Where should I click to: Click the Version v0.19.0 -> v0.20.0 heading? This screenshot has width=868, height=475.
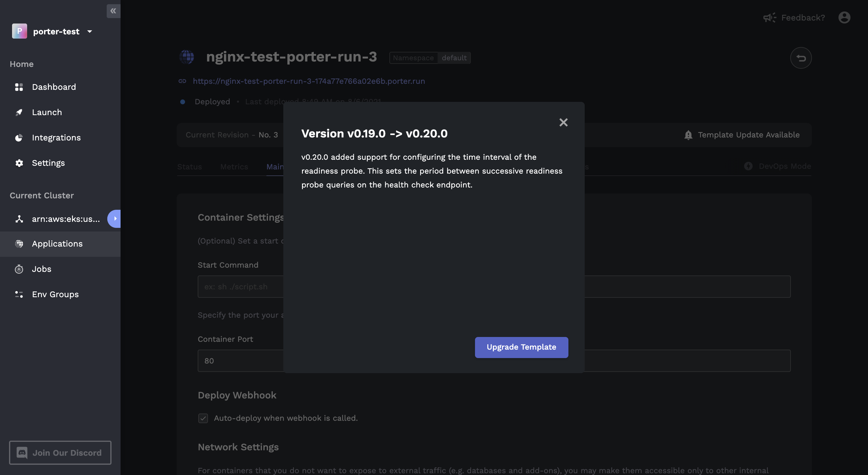click(374, 134)
